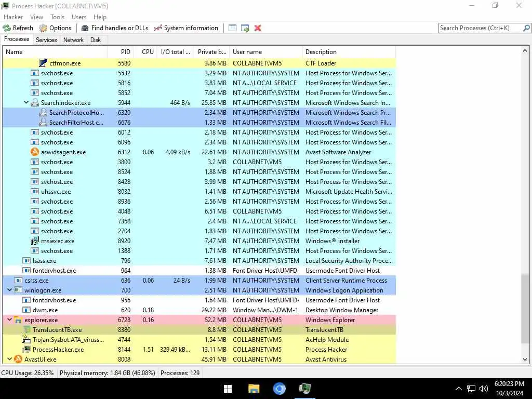Click the uhssvc.exe process icon
Image resolution: width=532 pixels, height=399 pixels.
pyautogui.click(x=35, y=192)
